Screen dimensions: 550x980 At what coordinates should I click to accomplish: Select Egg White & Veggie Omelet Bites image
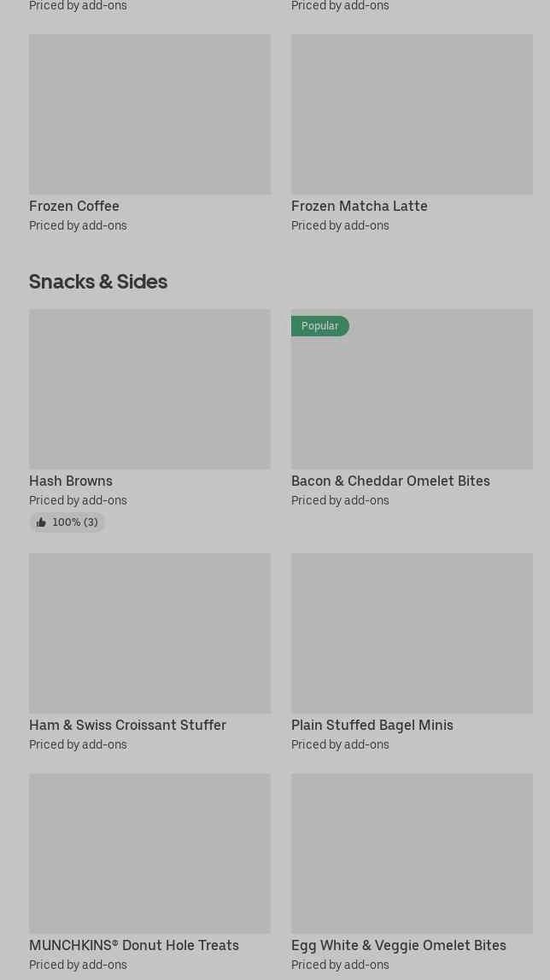pos(412,854)
